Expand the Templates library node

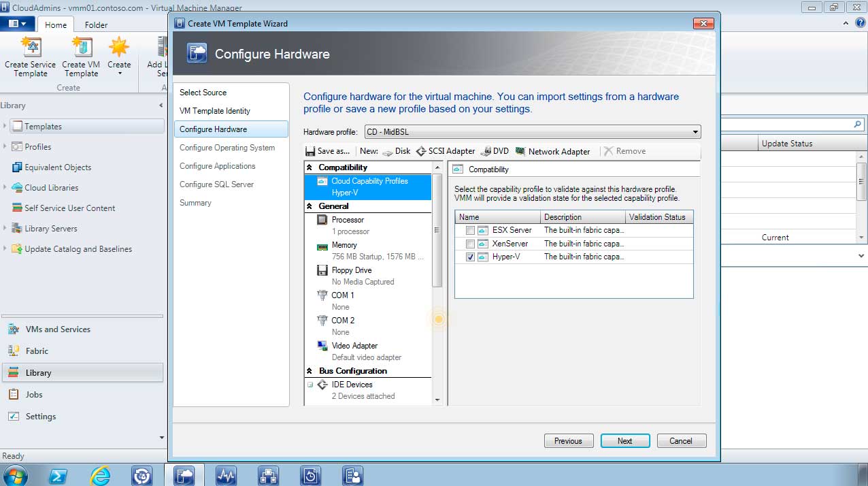pyautogui.click(x=5, y=126)
